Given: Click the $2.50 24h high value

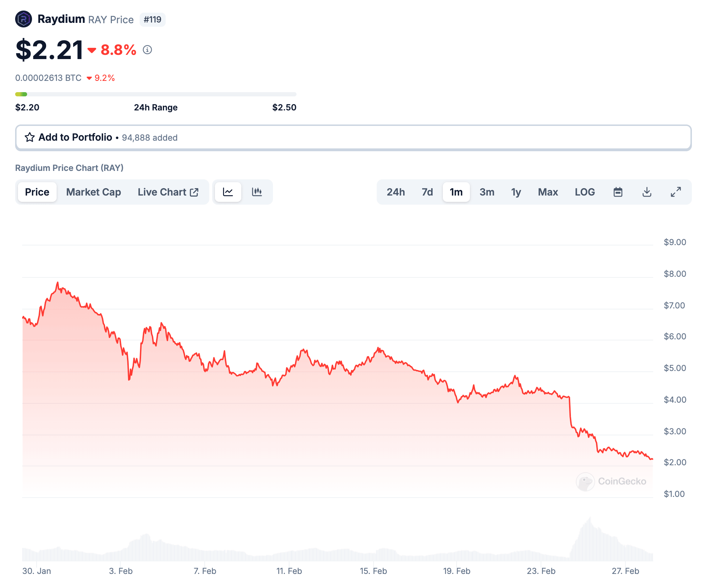Looking at the screenshot, I should click(x=284, y=107).
